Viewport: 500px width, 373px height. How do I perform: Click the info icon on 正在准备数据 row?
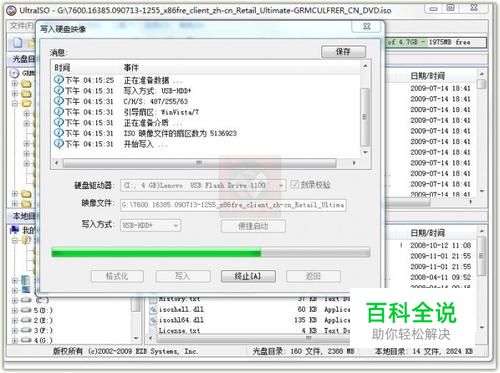tap(59, 80)
